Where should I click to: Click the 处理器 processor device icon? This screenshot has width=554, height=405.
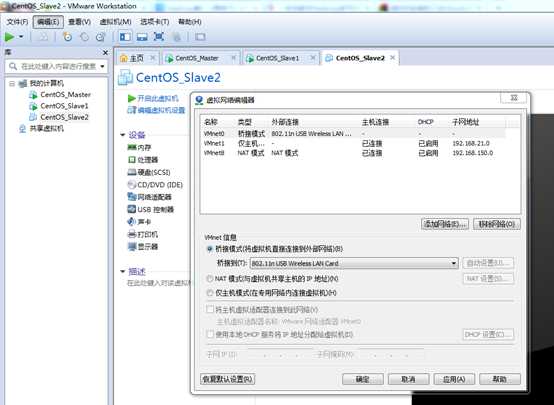[132, 160]
